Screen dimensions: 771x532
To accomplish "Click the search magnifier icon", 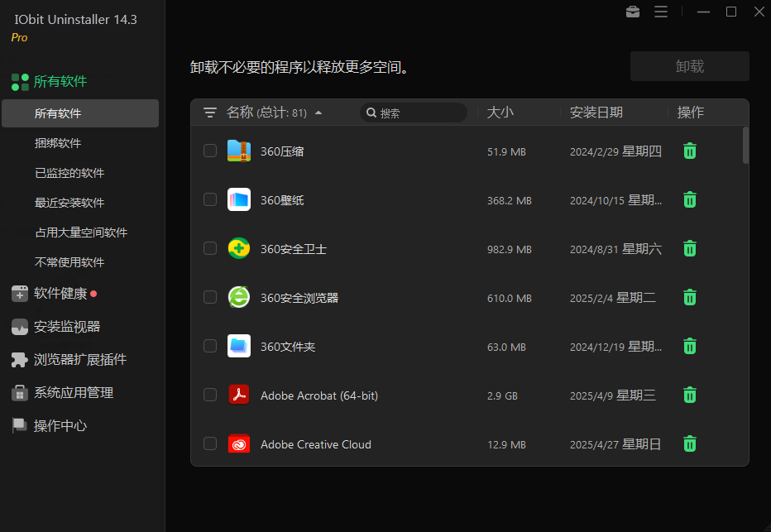I will click(371, 113).
